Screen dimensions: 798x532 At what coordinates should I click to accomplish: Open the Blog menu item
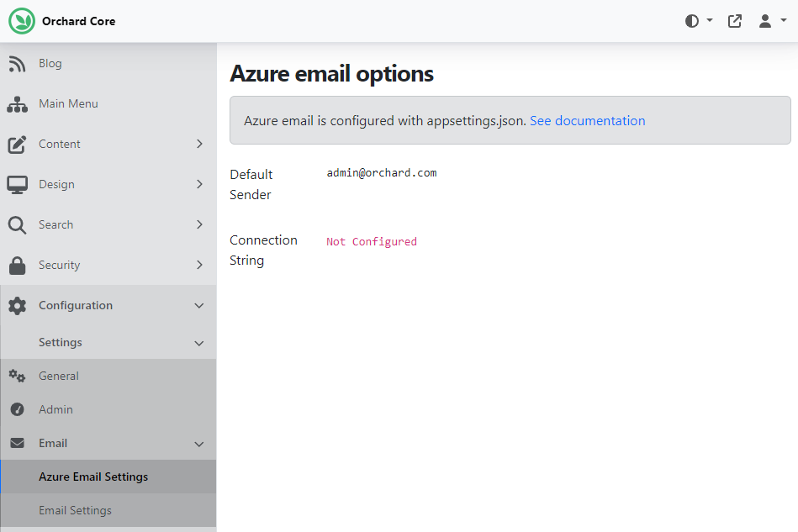(x=50, y=63)
